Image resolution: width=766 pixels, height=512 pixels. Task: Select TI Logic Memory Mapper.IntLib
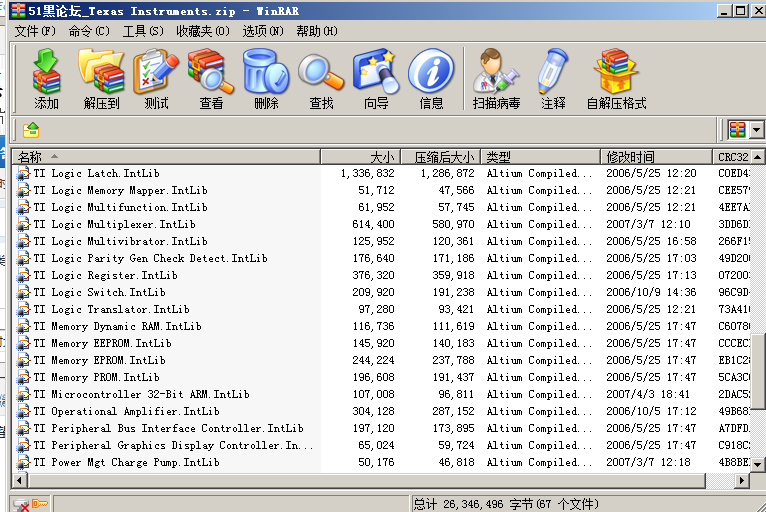coord(121,191)
